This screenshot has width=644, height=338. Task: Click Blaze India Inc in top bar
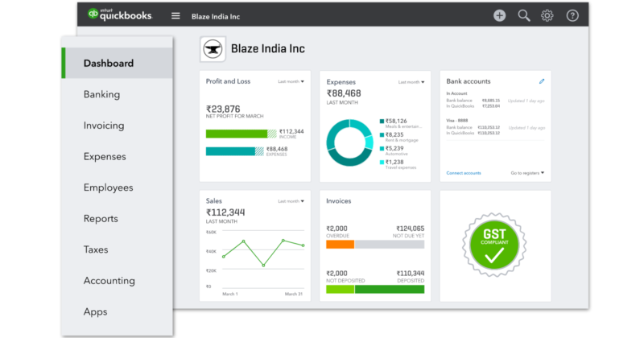(x=216, y=16)
